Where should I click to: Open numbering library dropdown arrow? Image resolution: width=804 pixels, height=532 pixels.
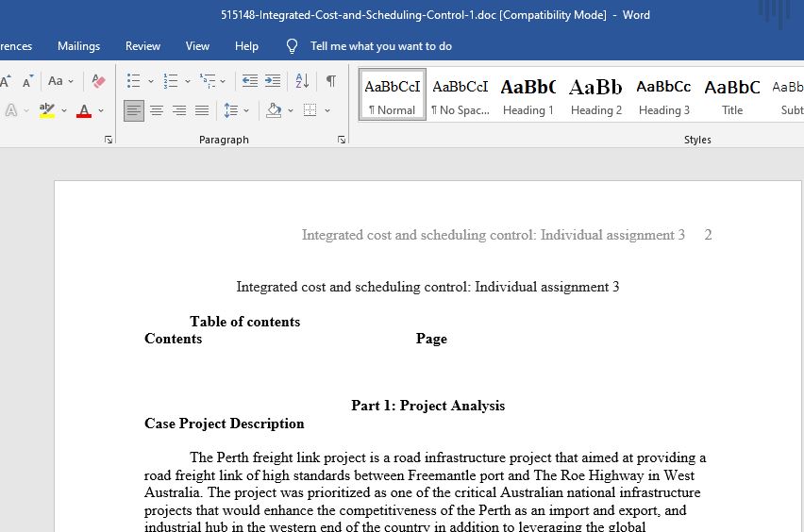(x=188, y=81)
